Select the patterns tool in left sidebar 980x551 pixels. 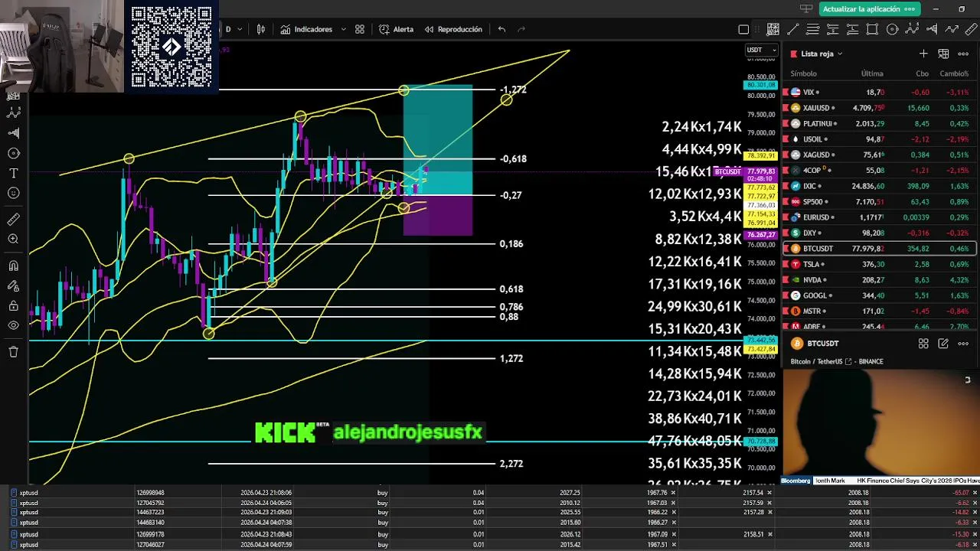tap(13, 112)
